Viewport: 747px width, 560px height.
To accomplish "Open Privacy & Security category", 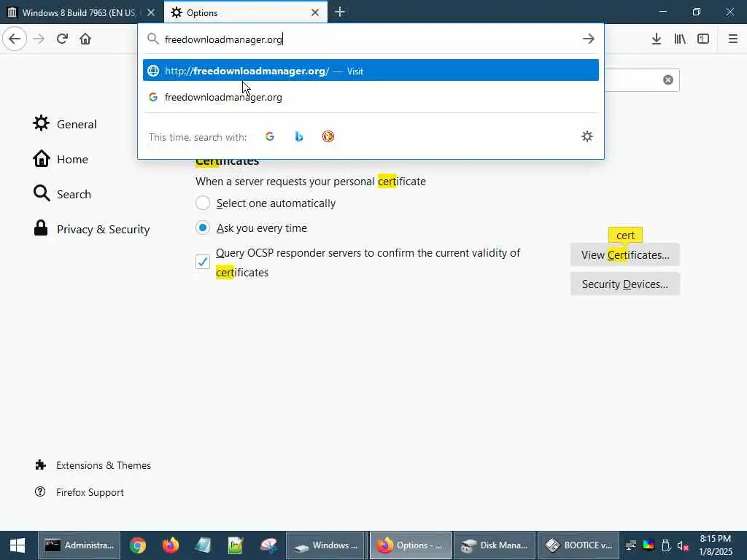I will (x=91, y=229).
